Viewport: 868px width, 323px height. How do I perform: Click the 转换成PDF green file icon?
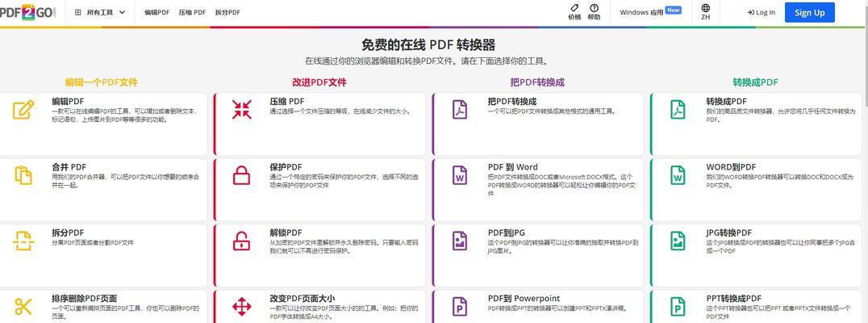678,110
